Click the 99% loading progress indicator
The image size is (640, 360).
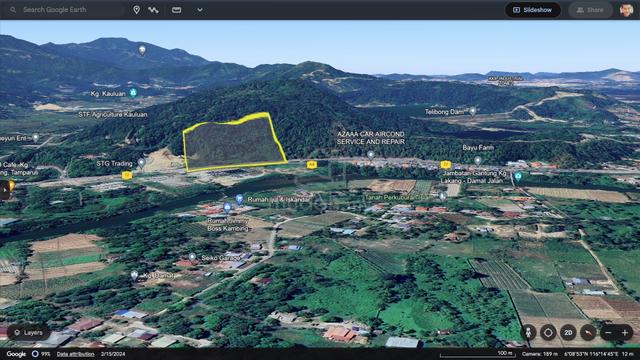point(41,354)
